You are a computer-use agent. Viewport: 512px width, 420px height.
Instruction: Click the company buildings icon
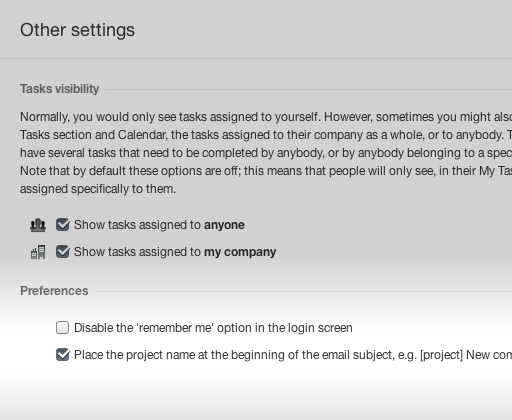point(38,252)
